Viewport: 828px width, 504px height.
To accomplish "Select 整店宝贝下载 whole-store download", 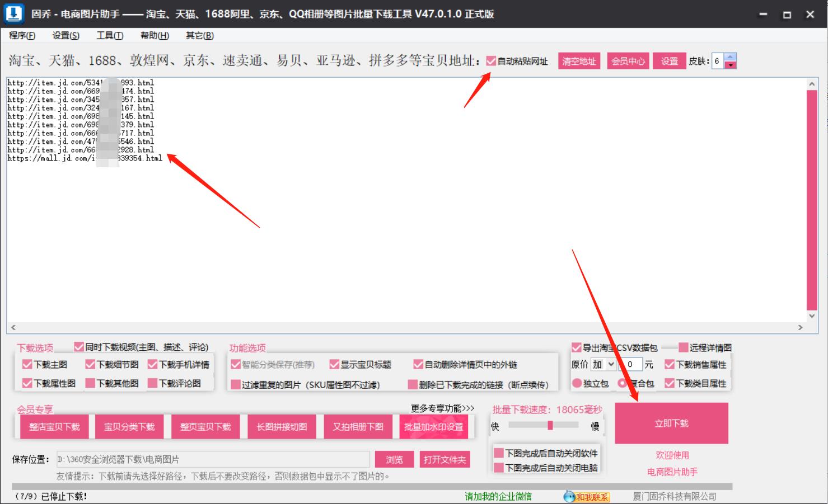I will [x=54, y=426].
